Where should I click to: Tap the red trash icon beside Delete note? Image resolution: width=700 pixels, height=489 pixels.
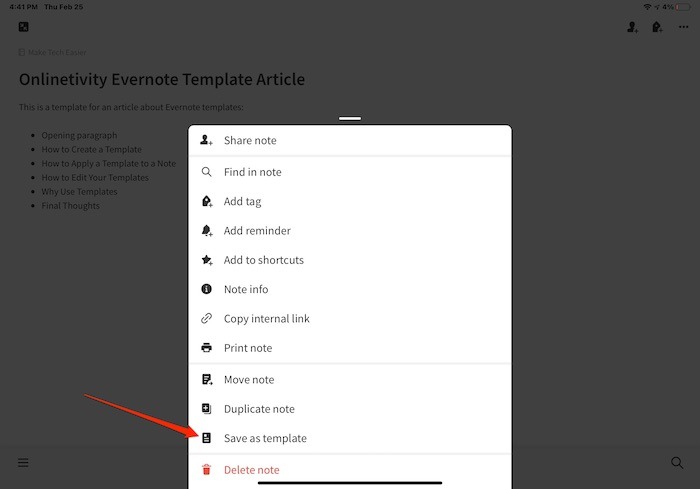[206, 470]
